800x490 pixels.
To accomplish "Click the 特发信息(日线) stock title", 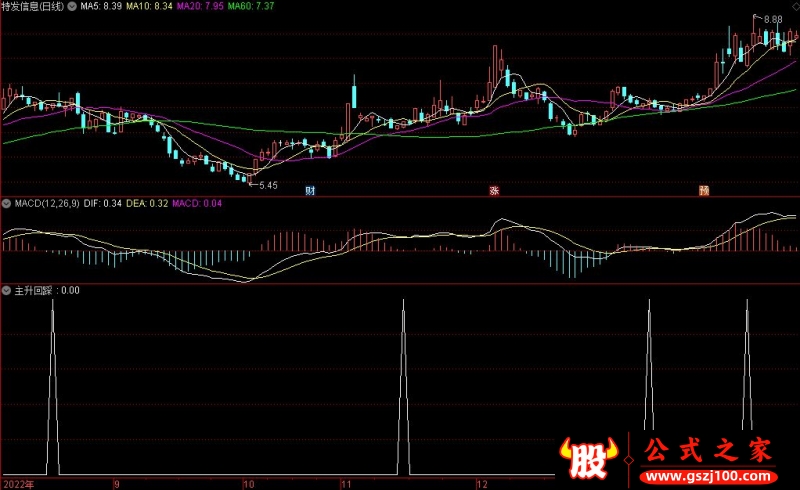I will 32,7.
